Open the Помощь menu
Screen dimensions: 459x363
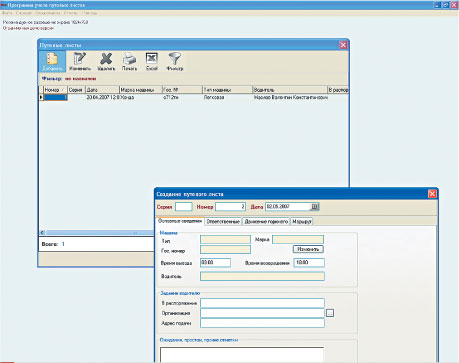[89, 13]
